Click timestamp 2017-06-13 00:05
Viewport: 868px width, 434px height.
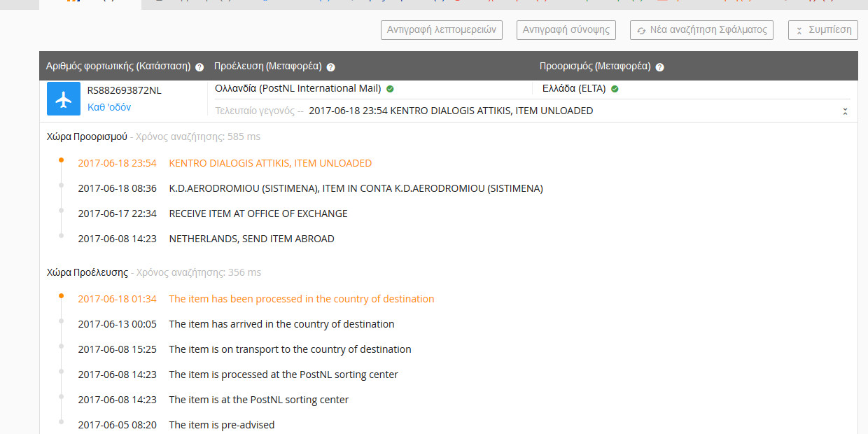click(117, 324)
